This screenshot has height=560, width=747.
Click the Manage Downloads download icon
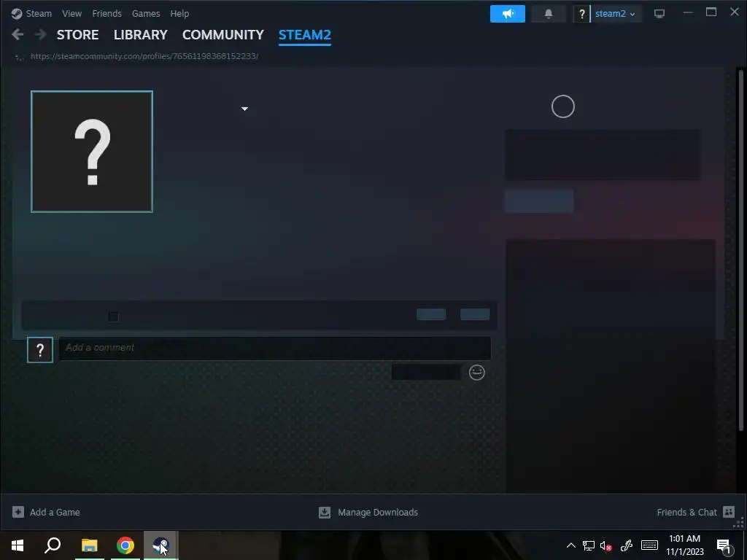click(x=325, y=512)
